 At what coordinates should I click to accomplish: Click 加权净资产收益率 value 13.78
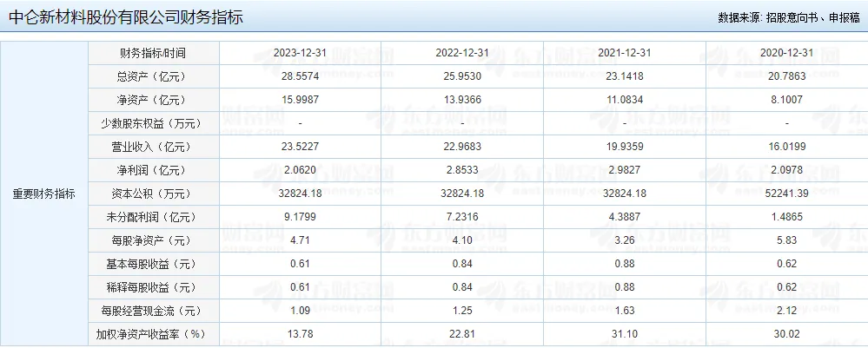coord(300,334)
